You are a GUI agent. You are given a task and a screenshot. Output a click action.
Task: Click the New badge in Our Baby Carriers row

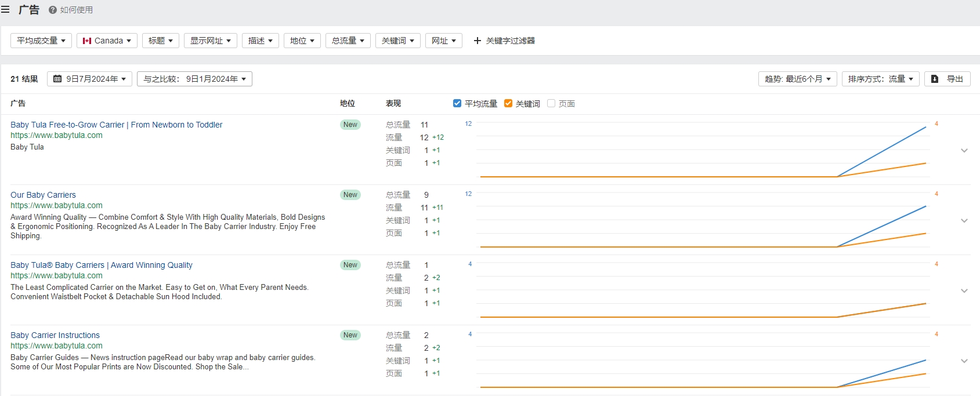[350, 195]
